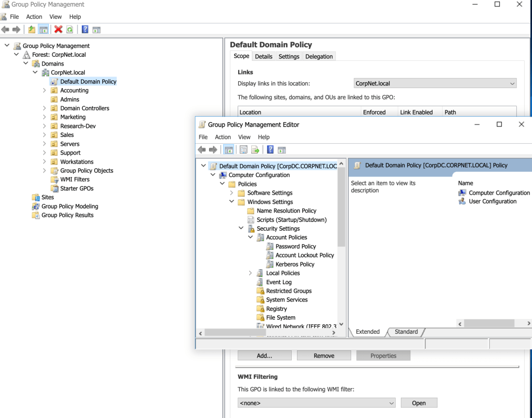Click the Help icon in the Editor toolbar

(270, 150)
